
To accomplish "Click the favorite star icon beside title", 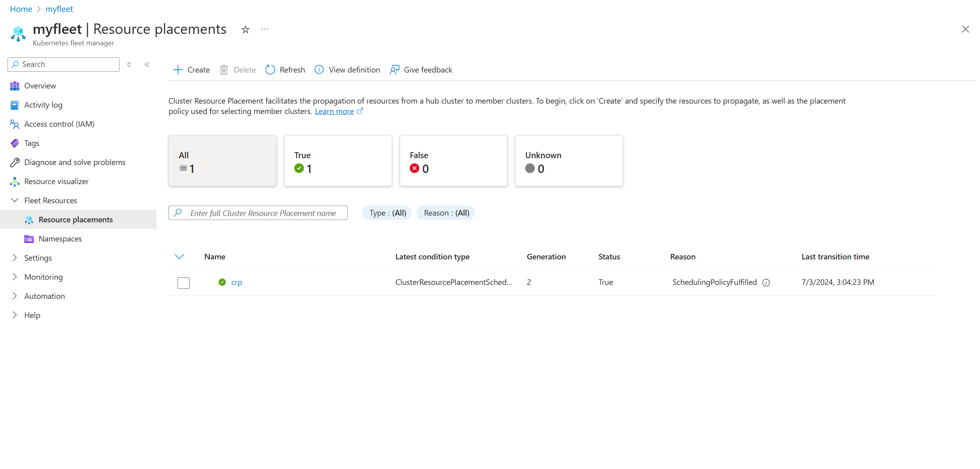I will (245, 29).
